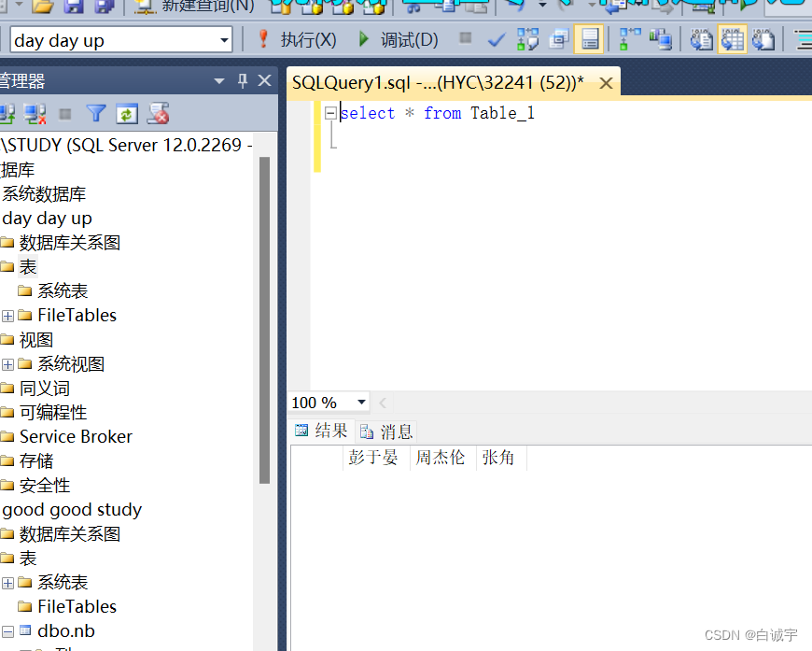
Task: Click the save floppy disk icon
Action: pos(73,7)
